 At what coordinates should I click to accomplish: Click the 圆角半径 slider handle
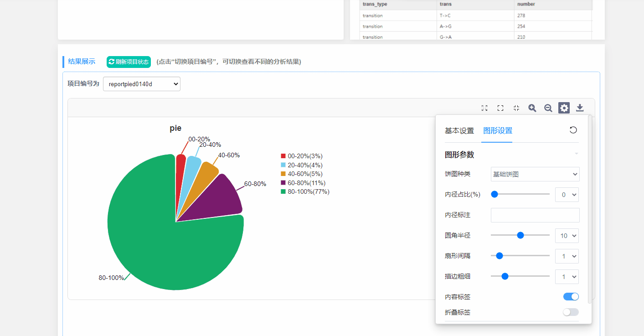[x=520, y=235]
